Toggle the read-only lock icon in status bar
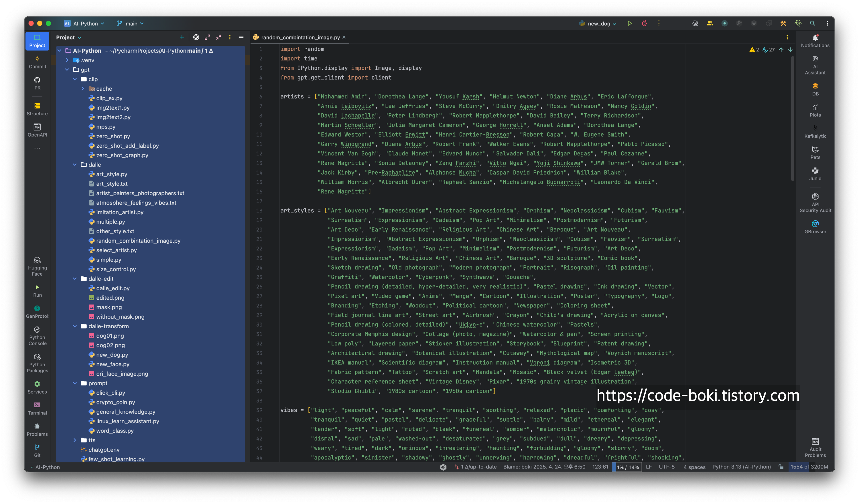The width and height of the screenshot is (859, 504). tap(781, 467)
